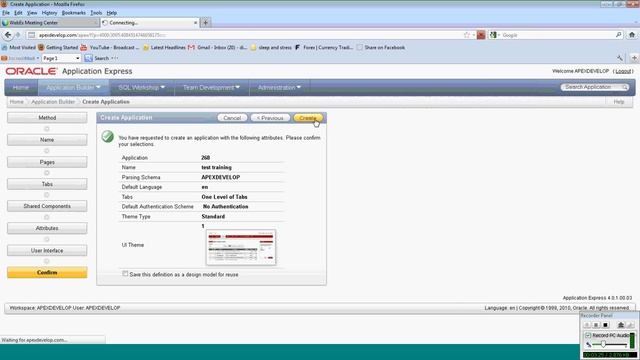Expand the Administration menu arrow
This screenshot has width=640, height=360.
299,87
